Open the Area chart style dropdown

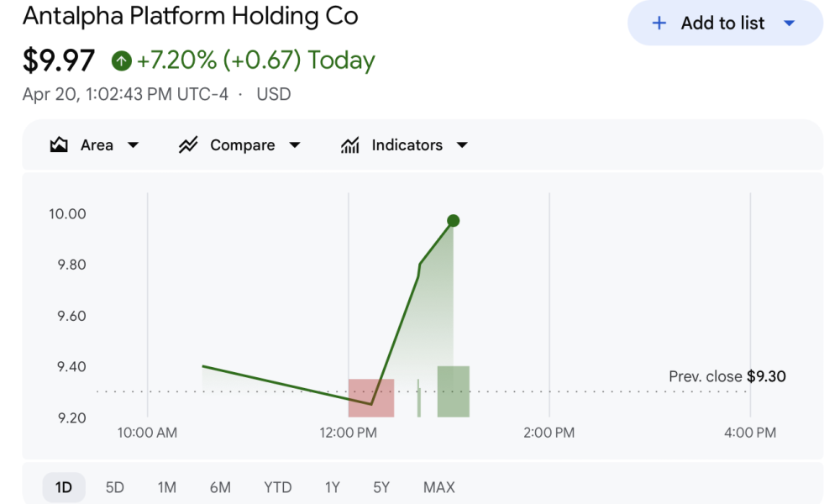(x=134, y=144)
